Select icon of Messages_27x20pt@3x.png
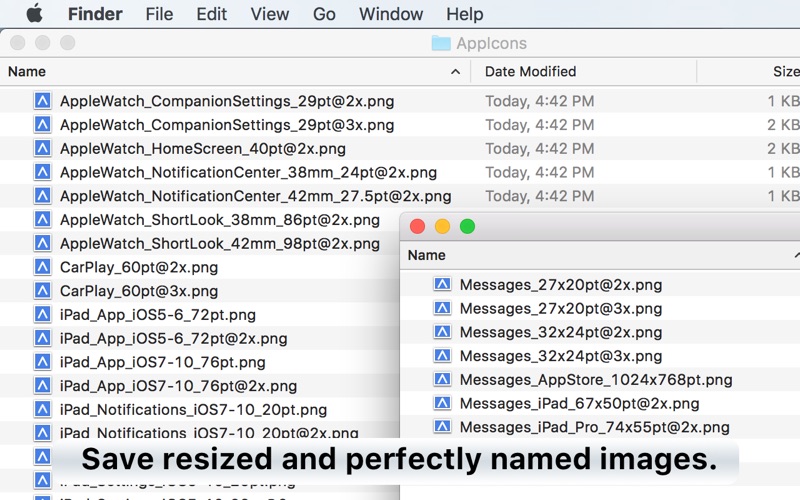This screenshot has width=800, height=500. click(442, 308)
